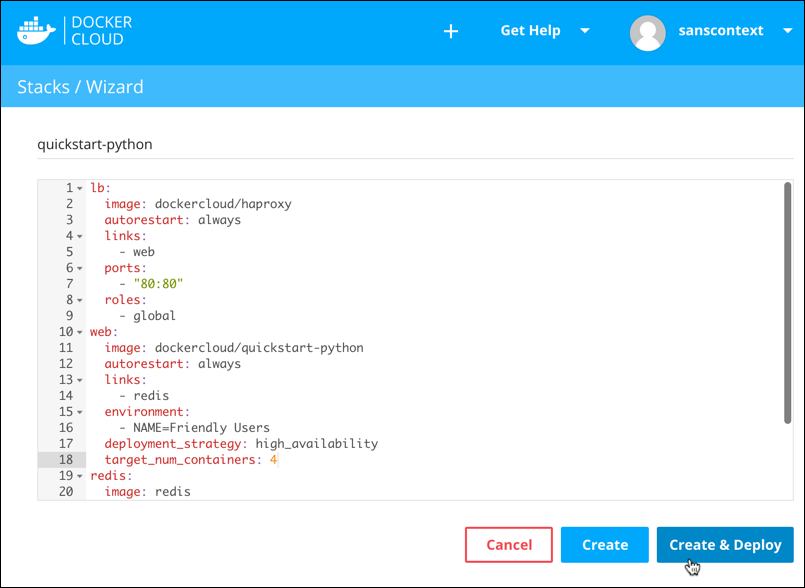
Task: Collapse the links fold arrow on line 4
Action: coord(80,236)
